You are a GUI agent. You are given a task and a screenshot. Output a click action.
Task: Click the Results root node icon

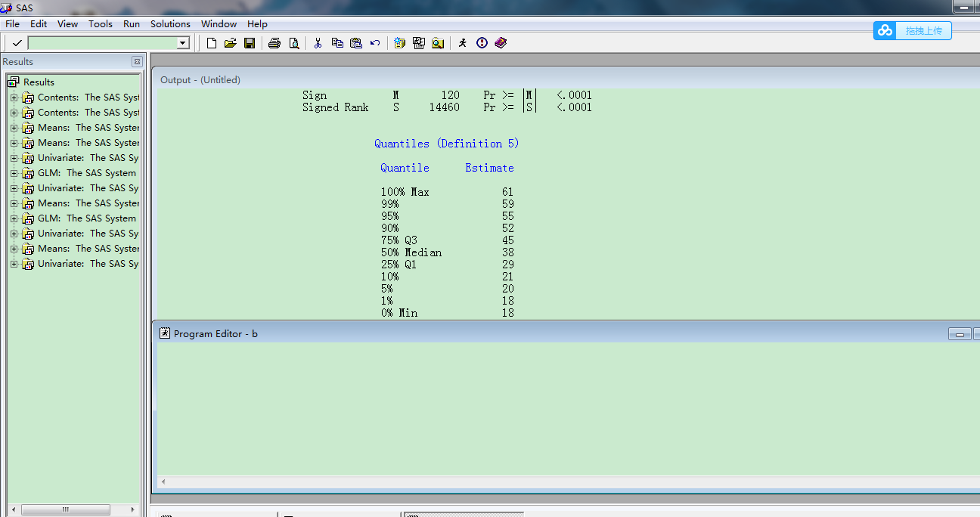coord(14,82)
